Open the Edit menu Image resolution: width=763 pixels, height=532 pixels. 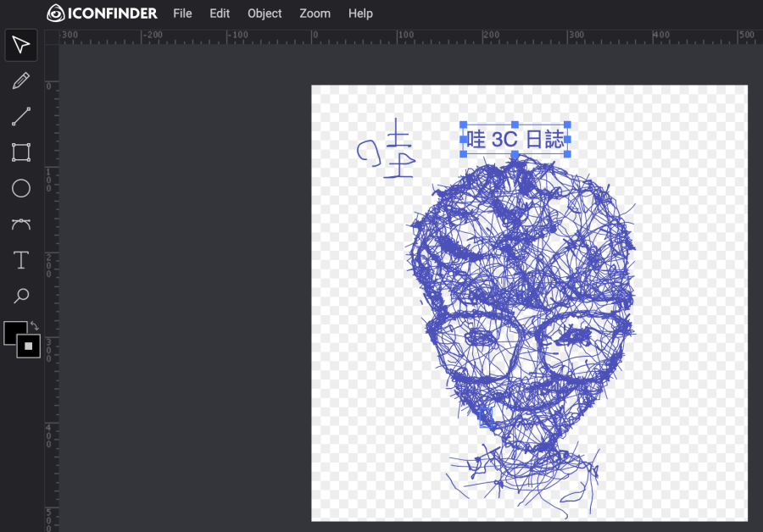click(x=220, y=14)
